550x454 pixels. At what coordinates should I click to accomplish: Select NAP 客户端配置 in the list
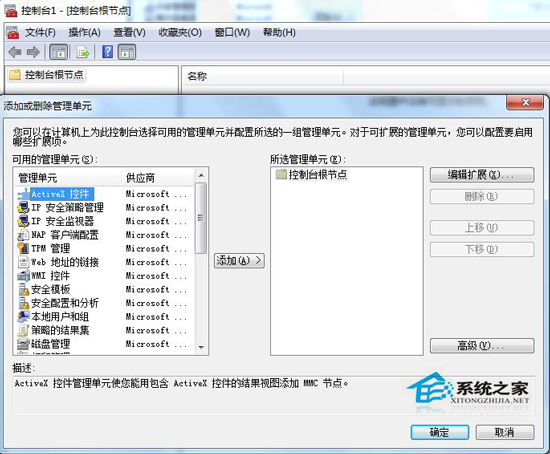[x=65, y=235]
